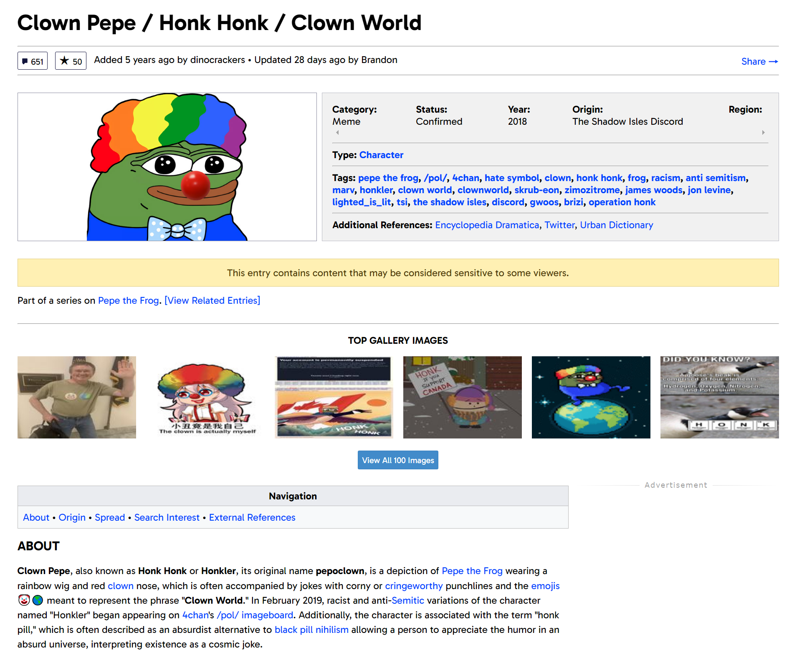
Task: Open the 'honk honk' tag
Action: [x=599, y=178]
